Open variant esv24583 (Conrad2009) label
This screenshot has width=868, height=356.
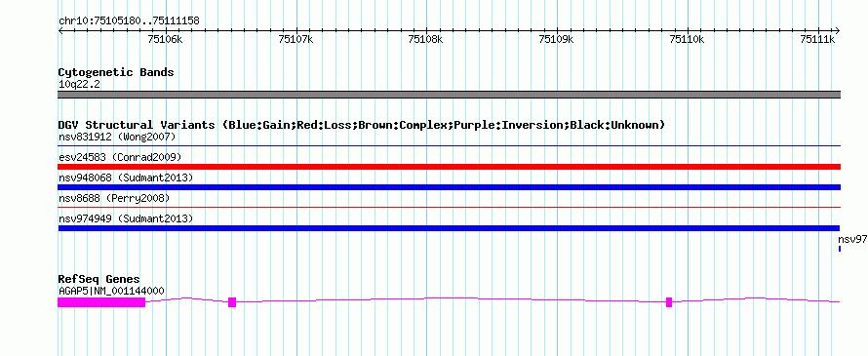[120, 157]
